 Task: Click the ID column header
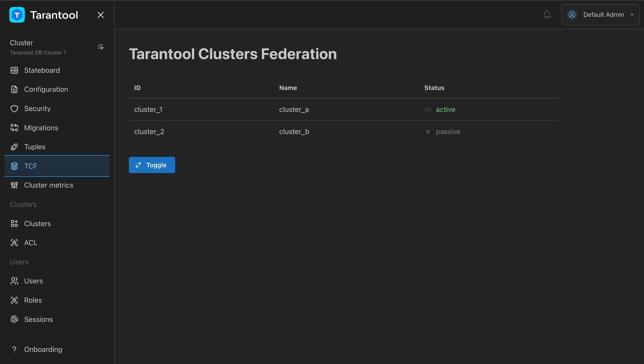point(138,88)
